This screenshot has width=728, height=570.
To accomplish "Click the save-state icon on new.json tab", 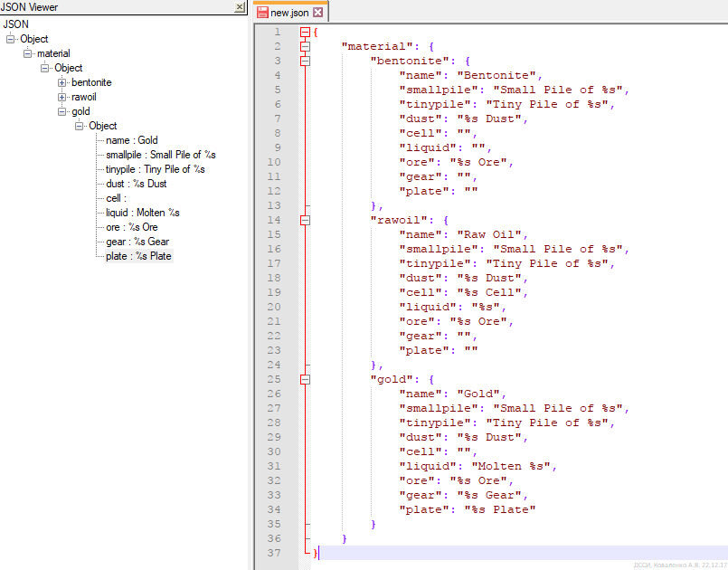I will (x=263, y=13).
